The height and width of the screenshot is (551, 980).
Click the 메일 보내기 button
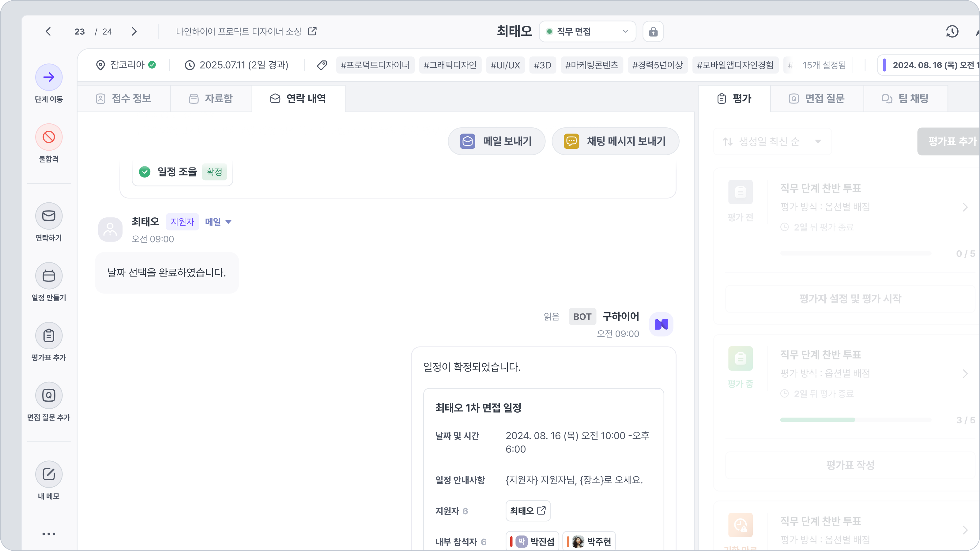point(496,141)
